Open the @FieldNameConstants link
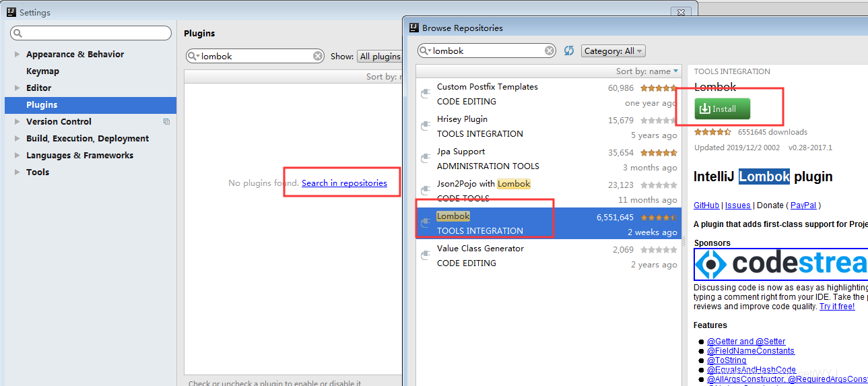This screenshot has width=868, height=386. (751, 350)
